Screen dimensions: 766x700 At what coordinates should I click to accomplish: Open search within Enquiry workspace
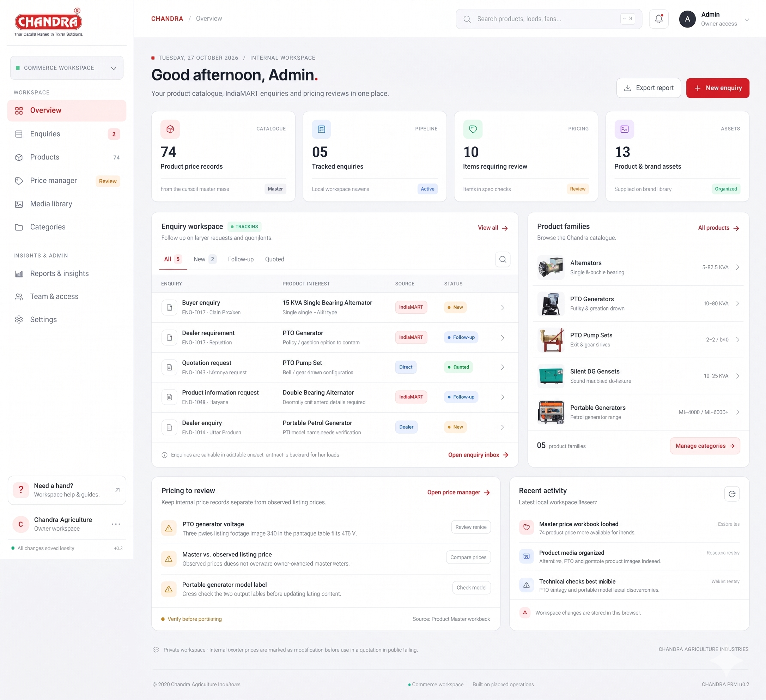coord(502,259)
